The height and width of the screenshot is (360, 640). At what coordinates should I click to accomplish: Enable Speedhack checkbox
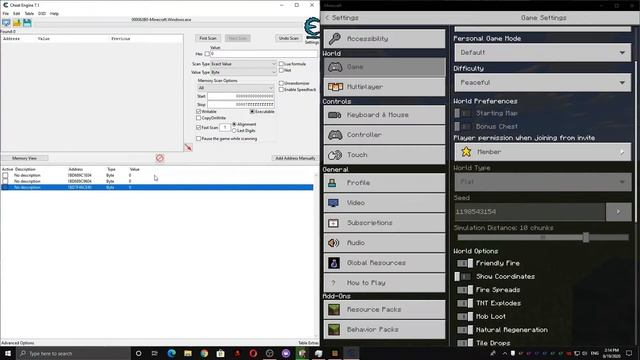(x=281, y=89)
